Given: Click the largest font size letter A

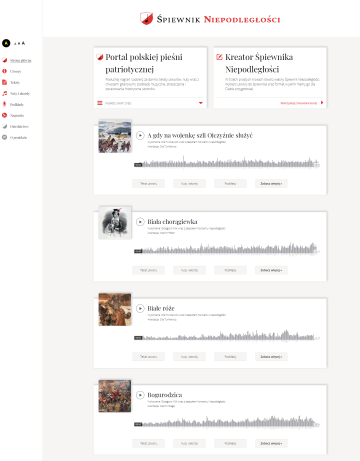Looking at the screenshot, I should [x=23, y=43].
